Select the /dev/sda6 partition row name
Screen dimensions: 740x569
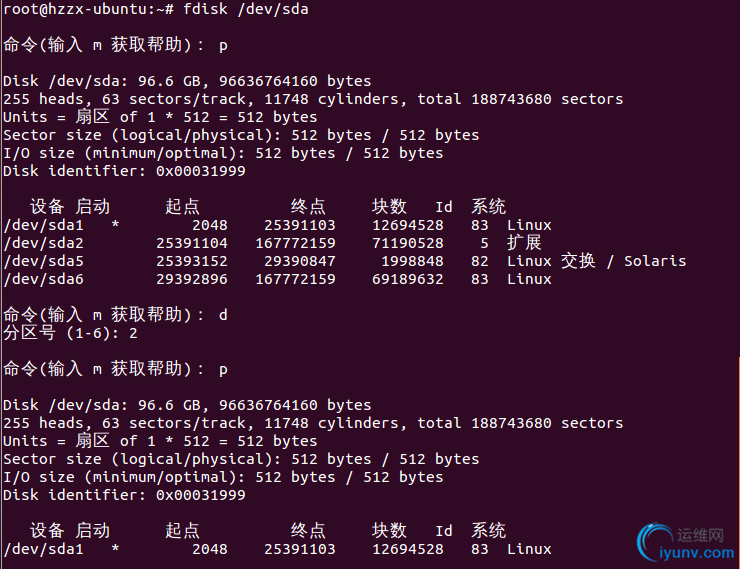[43, 279]
